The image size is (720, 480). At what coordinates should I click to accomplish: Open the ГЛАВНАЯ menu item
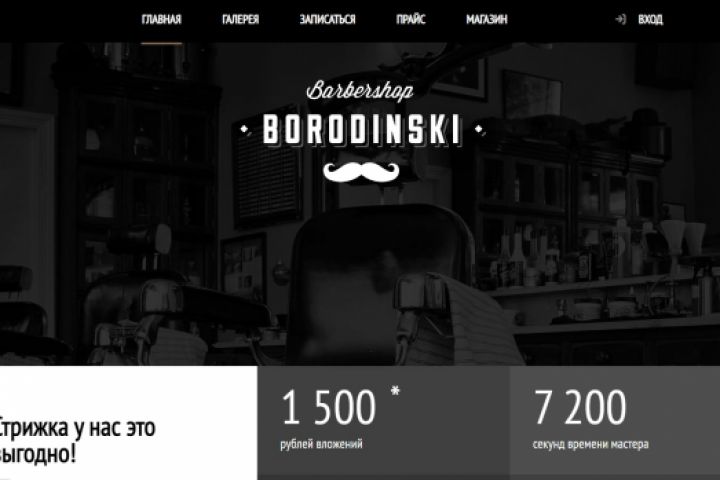pyautogui.click(x=161, y=19)
